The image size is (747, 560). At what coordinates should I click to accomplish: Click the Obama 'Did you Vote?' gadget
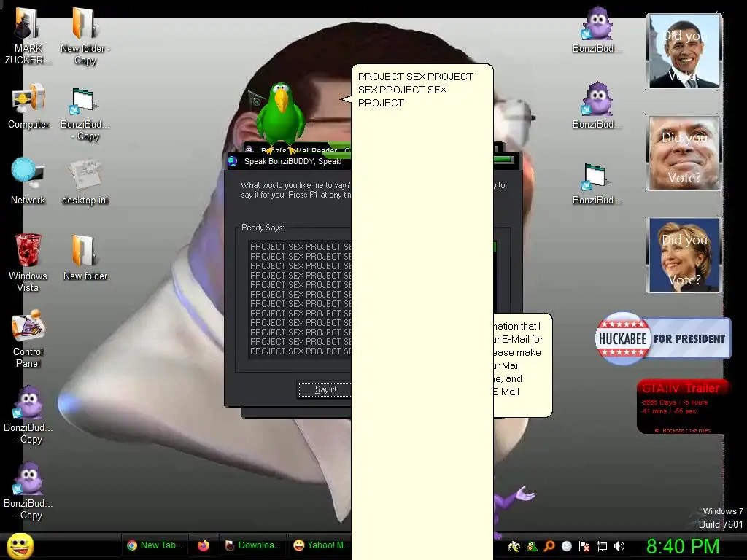pyautogui.click(x=684, y=51)
